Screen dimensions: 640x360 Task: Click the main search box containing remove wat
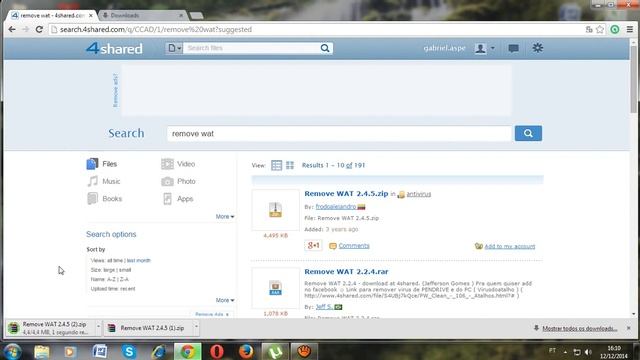click(x=339, y=133)
